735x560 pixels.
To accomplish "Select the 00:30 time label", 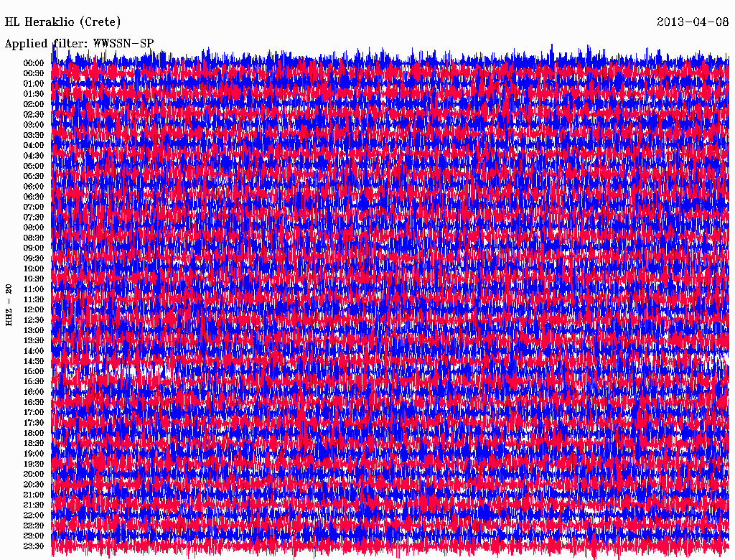I will (x=33, y=73).
